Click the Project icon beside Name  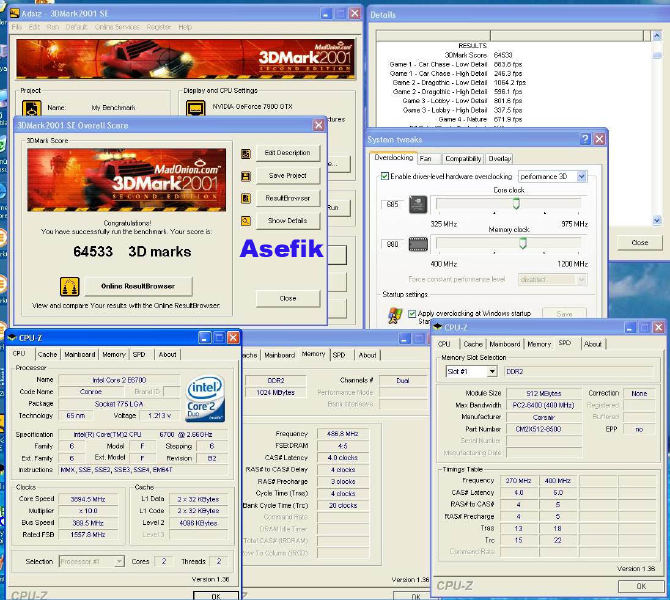coord(32,109)
